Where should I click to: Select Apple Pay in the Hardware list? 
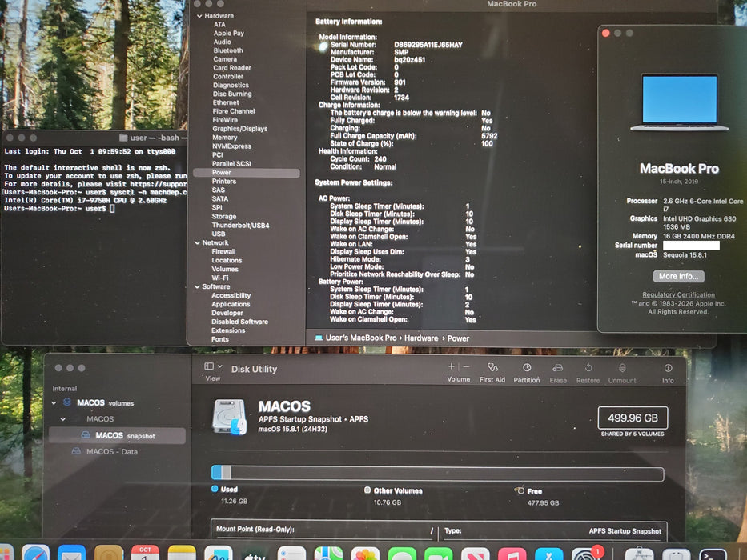point(228,34)
